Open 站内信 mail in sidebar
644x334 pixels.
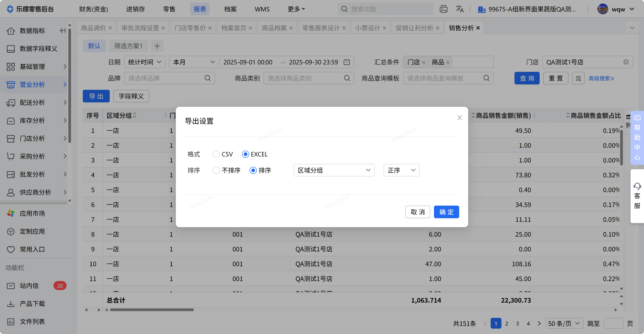click(29, 286)
